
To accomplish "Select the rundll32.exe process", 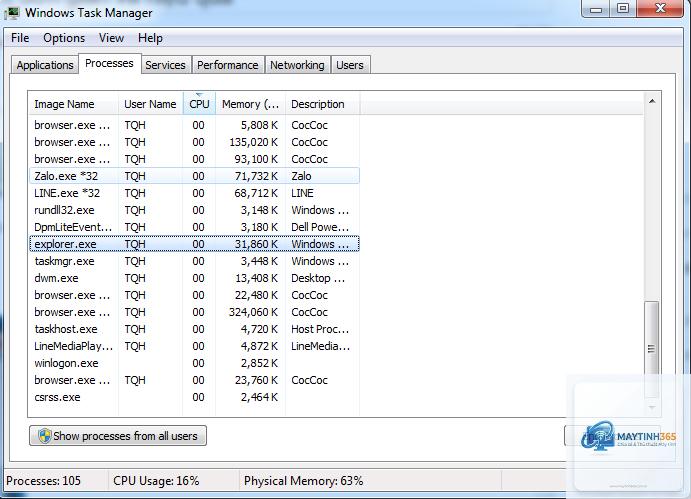I will (194, 210).
